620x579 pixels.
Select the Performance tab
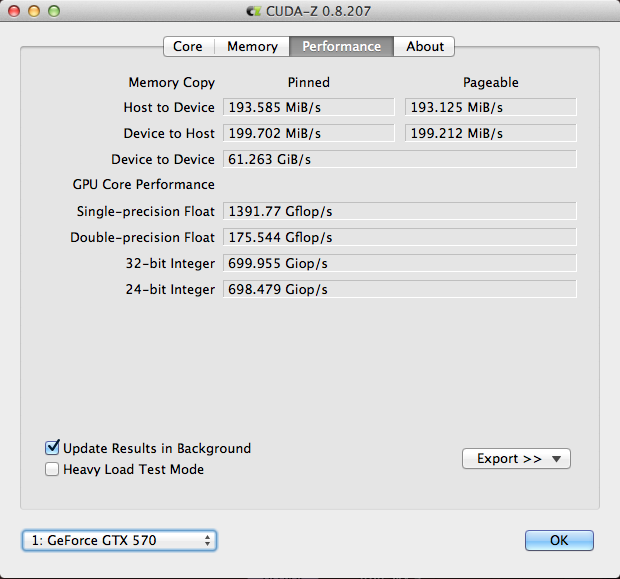[x=342, y=46]
